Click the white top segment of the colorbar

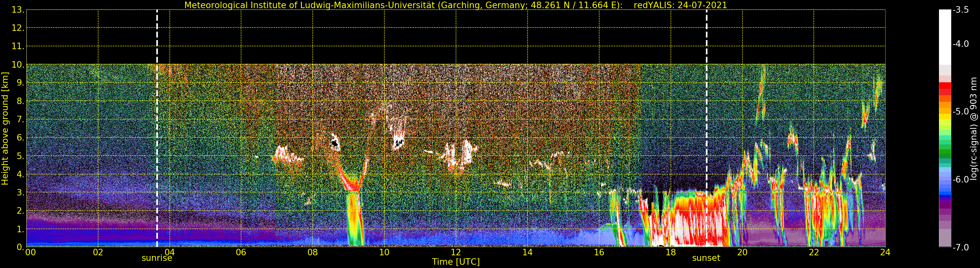(945, 37)
